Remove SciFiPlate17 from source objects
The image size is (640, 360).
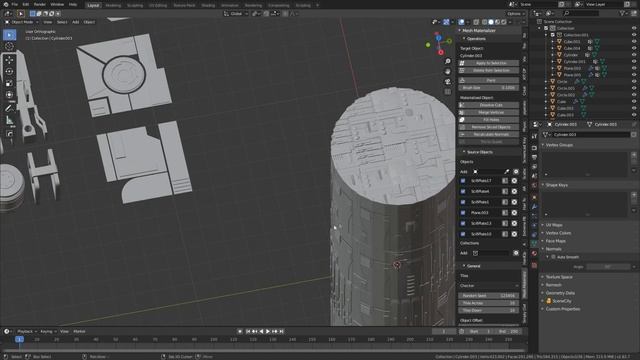click(x=514, y=180)
